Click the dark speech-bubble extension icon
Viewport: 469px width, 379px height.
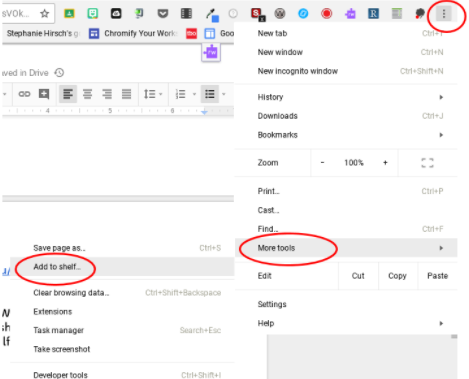click(420, 14)
